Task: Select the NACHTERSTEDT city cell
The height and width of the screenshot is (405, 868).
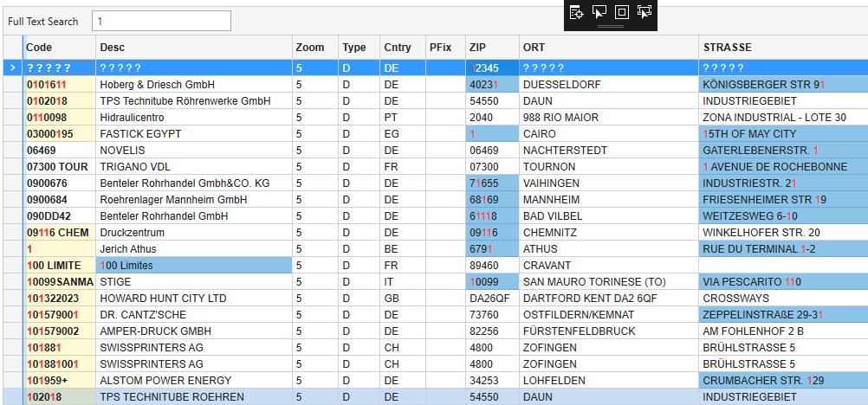Action: click(609, 151)
